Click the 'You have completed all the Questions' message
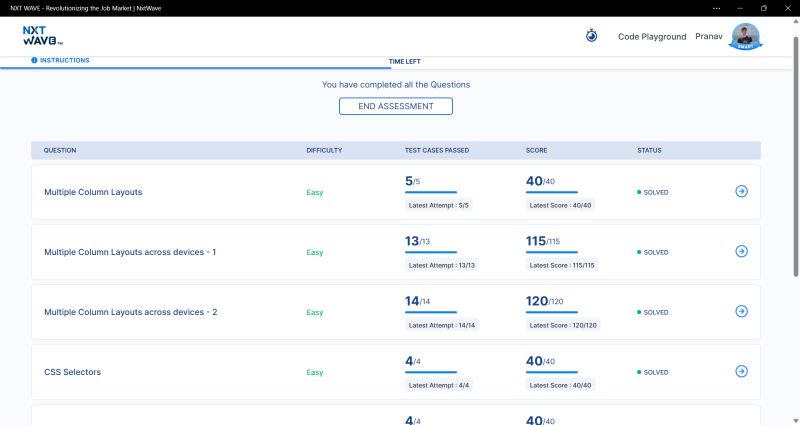The height and width of the screenshot is (425, 800). (396, 85)
